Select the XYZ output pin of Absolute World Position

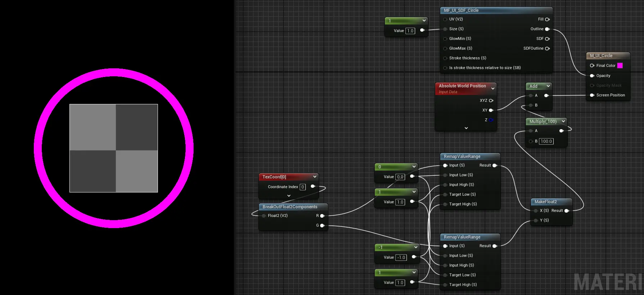[x=491, y=101]
